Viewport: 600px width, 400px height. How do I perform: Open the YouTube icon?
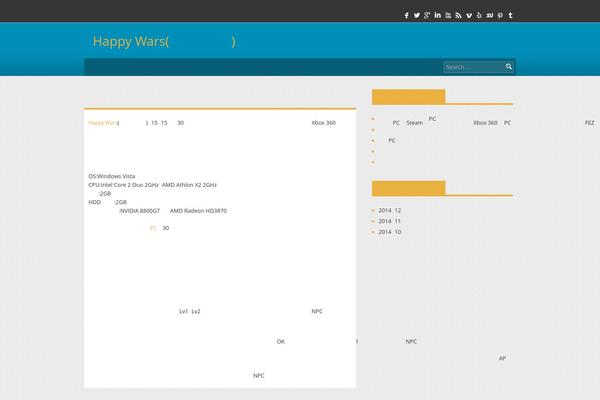tap(448, 15)
